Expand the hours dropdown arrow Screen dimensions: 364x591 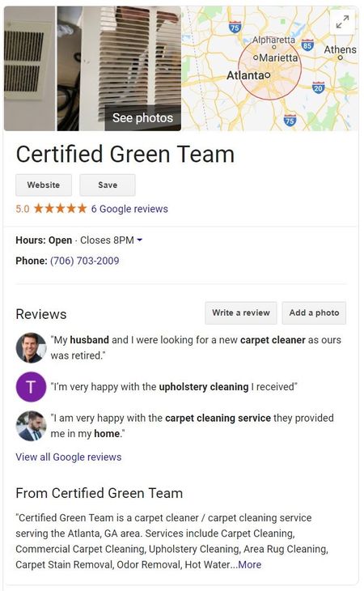coord(140,240)
